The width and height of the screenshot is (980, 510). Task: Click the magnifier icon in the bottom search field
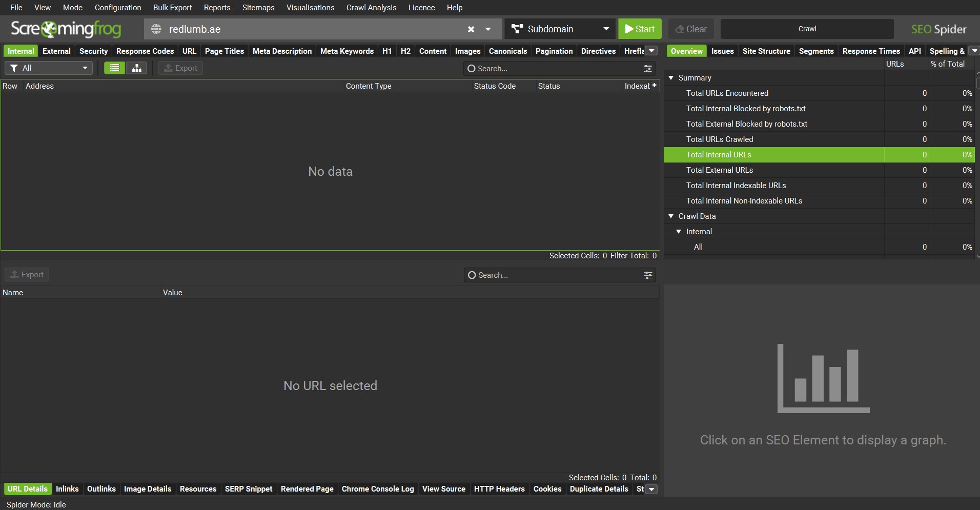(x=471, y=275)
